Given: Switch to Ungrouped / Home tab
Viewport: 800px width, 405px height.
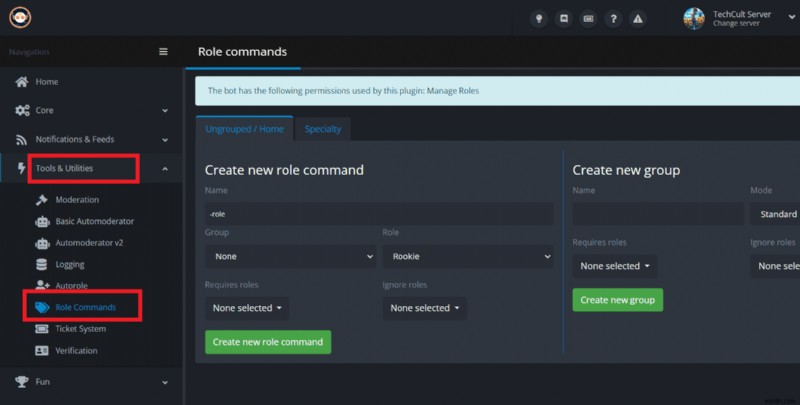Looking at the screenshot, I should tap(244, 129).
